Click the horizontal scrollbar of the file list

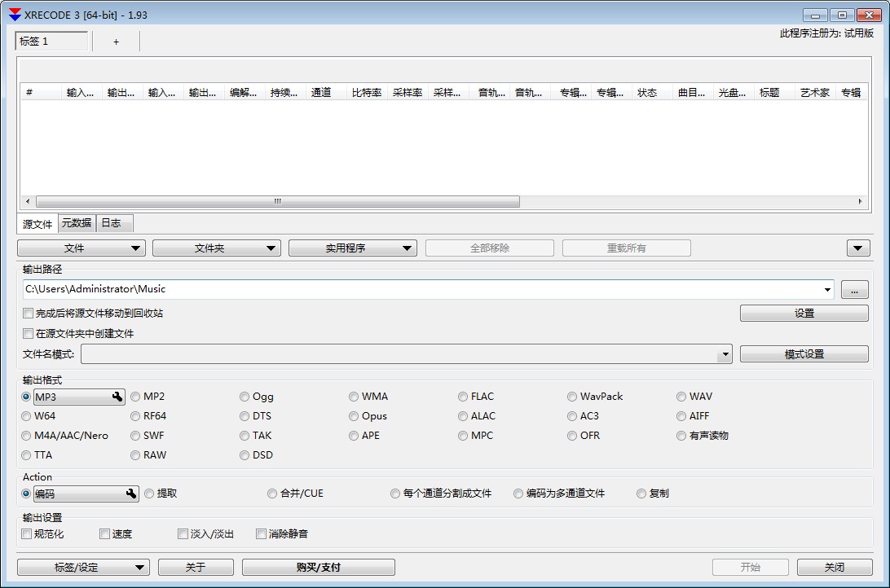pyautogui.click(x=277, y=201)
